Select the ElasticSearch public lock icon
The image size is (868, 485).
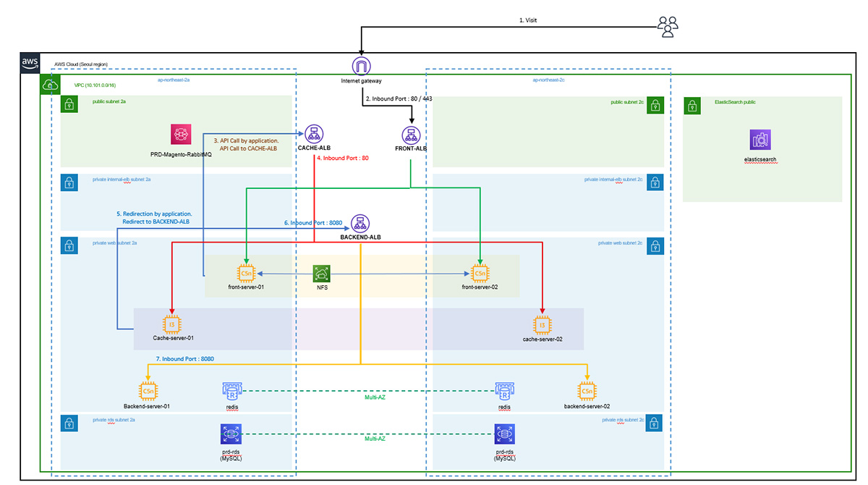coord(692,106)
